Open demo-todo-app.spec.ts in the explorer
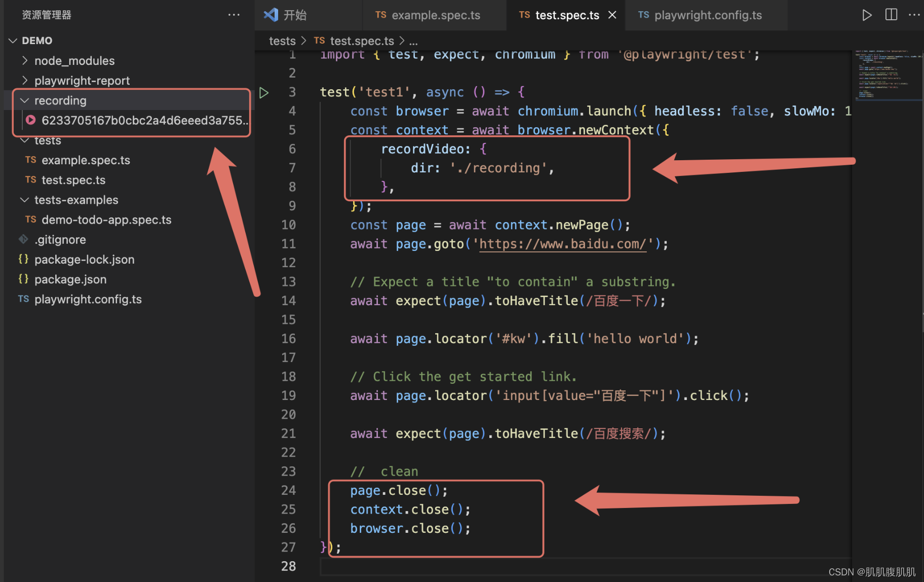 pos(106,220)
